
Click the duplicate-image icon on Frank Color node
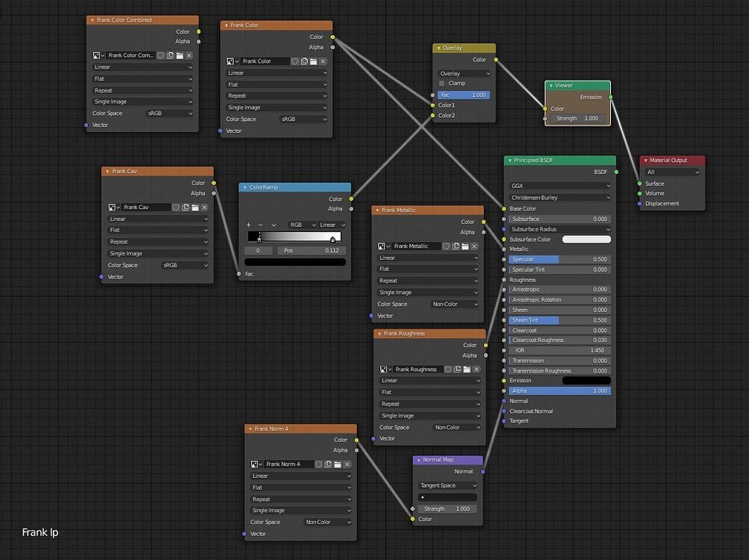(x=304, y=60)
